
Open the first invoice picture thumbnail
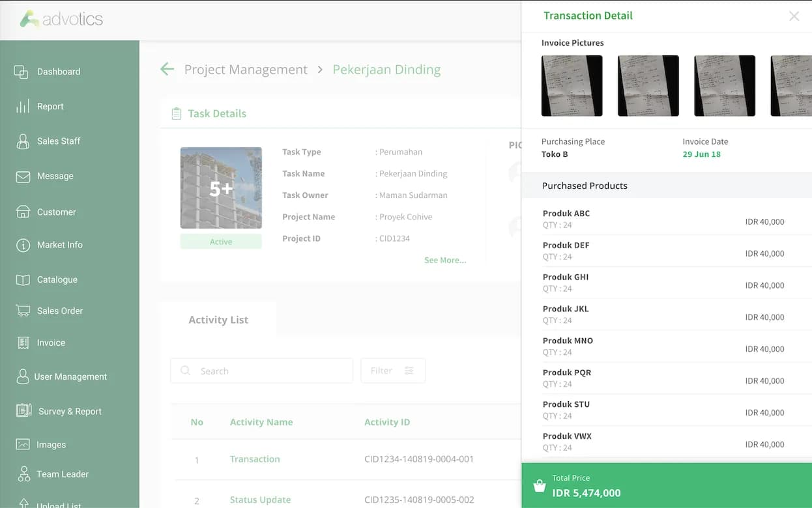tap(572, 86)
